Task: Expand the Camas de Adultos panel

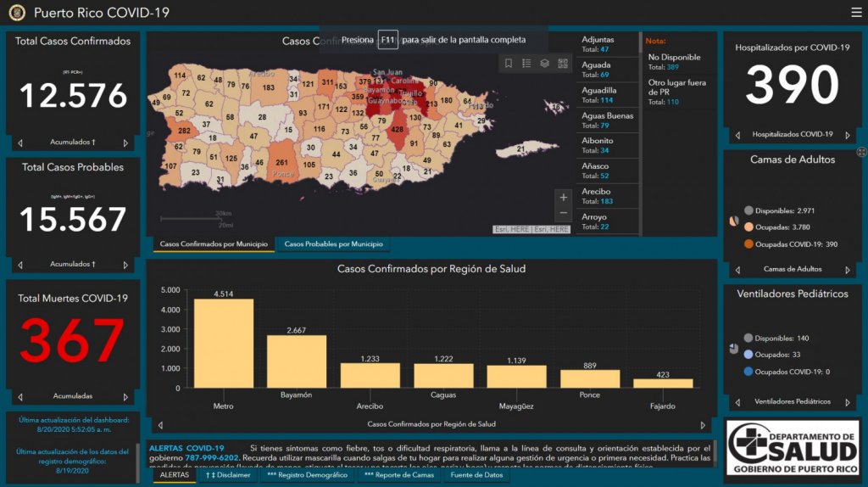Action: point(861,152)
